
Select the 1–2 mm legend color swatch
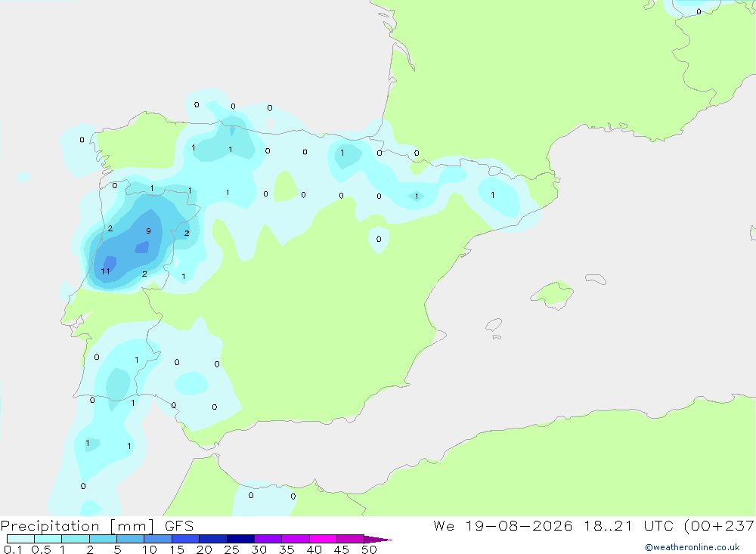(75, 539)
